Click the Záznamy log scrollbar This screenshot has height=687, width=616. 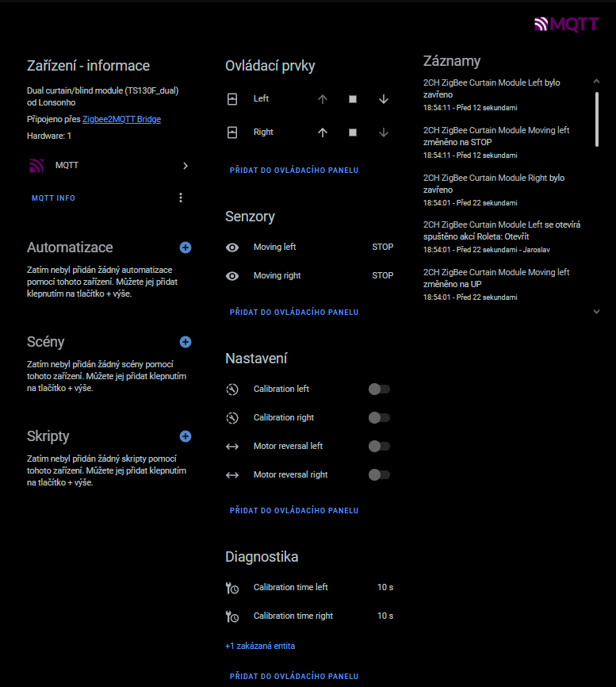point(597,119)
